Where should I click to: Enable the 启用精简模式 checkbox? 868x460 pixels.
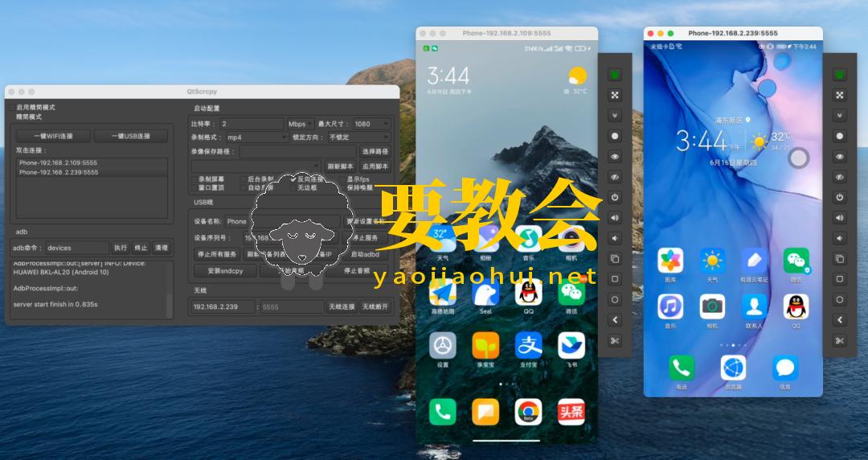coord(12,108)
